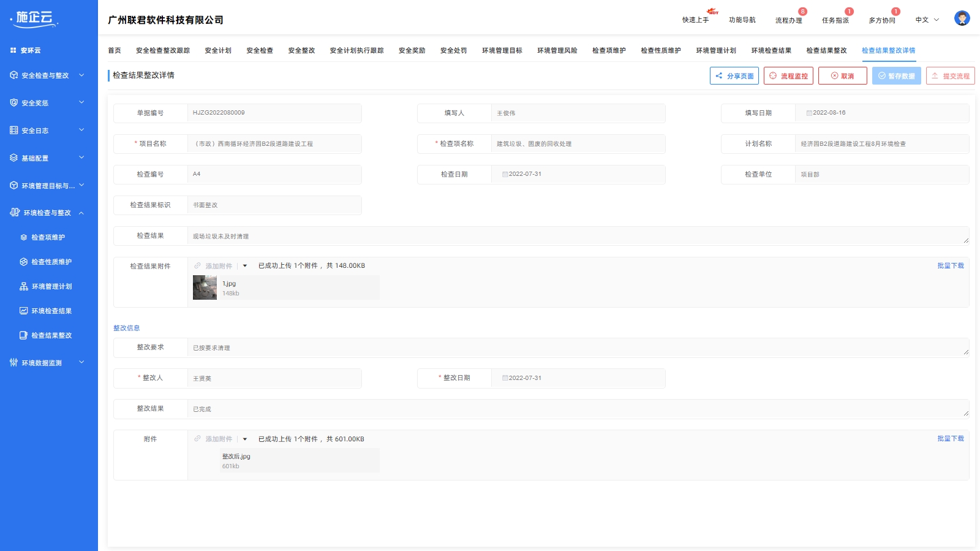Click the 流程监控 button
Viewport: 980px width, 551px height.
tap(788, 76)
